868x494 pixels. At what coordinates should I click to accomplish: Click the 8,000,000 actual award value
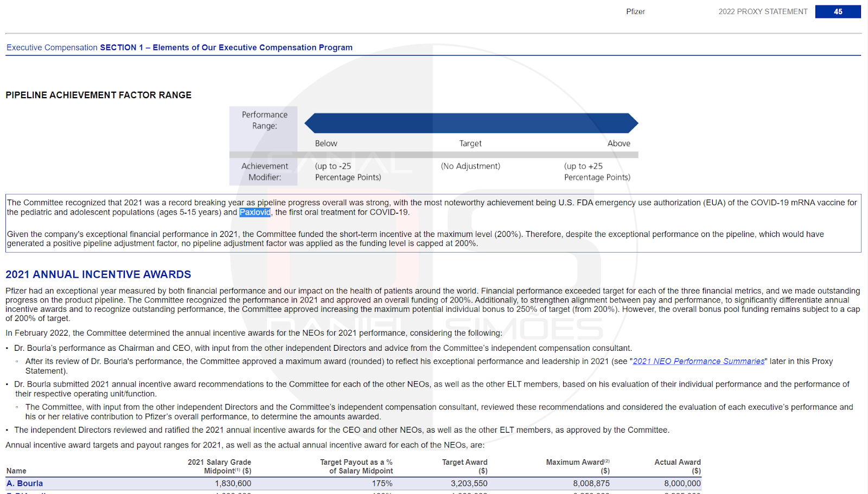(x=682, y=483)
